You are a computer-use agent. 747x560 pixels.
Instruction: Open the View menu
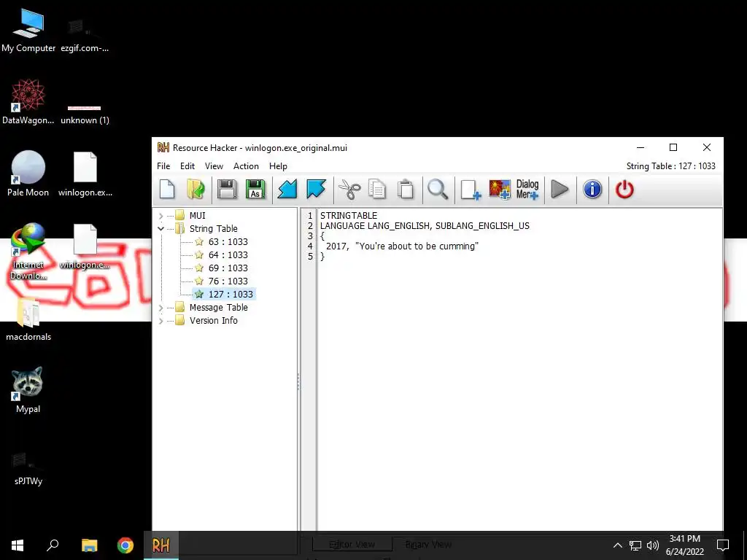[x=214, y=166]
